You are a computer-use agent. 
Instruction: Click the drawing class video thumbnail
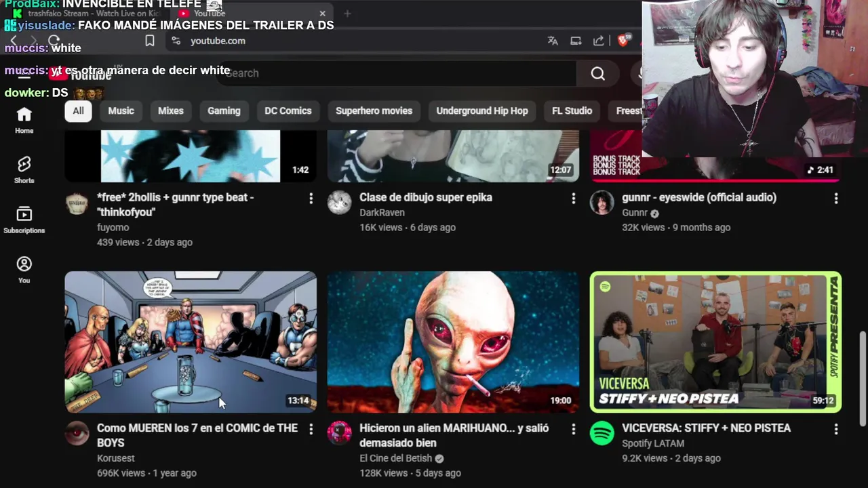point(453,156)
